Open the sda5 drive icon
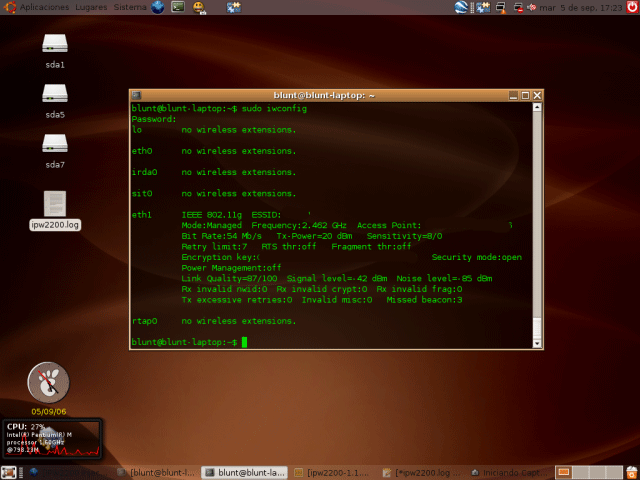This screenshot has height=480, width=640. (x=54, y=94)
